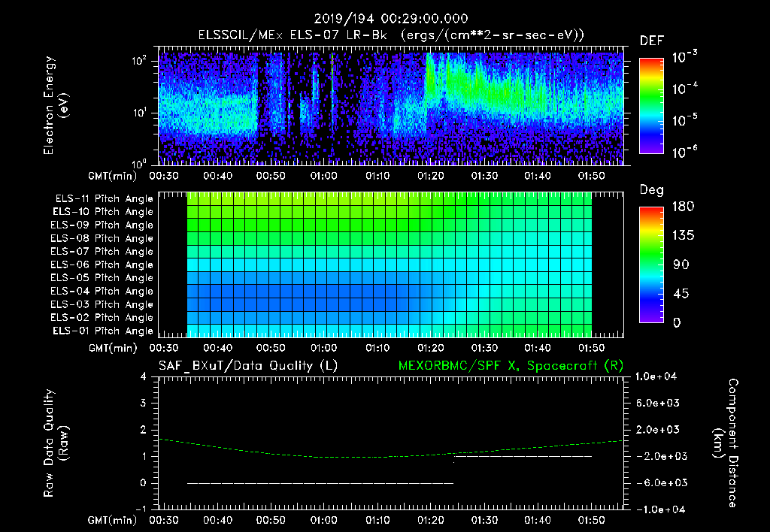The width and height of the screenshot is (770, 532).
Task: Select the ELS-03 Pitch Angle row label
Action: pyautogui.click(x=102, y=305)
